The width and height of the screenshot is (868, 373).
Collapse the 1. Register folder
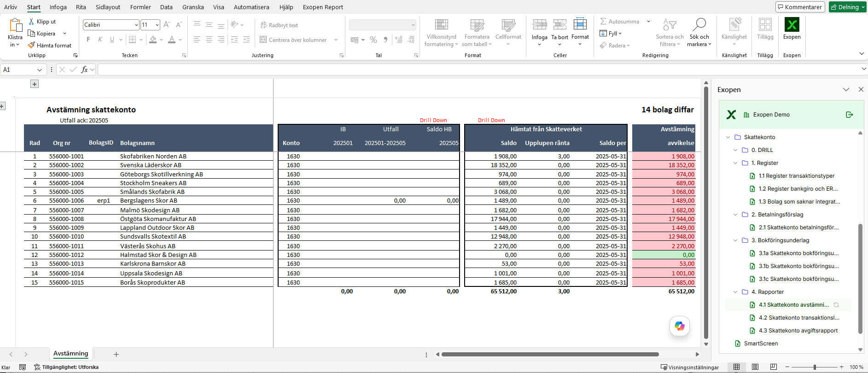(x=735, y=163)
